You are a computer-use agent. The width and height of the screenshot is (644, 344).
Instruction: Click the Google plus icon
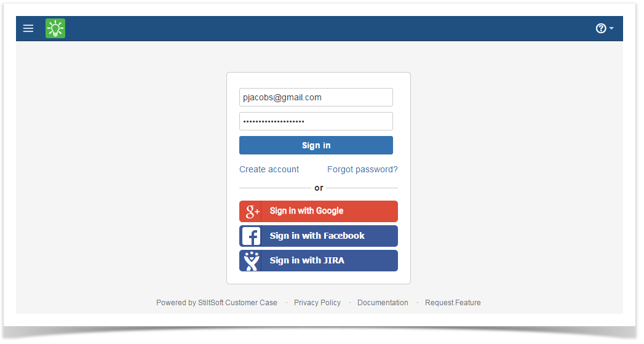coord(252,211)
